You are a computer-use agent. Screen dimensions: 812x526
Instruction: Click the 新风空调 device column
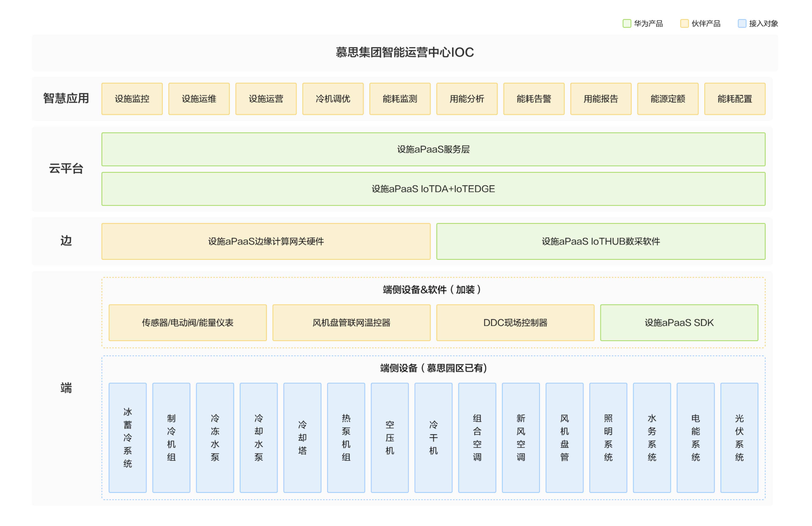coord(521,438)
